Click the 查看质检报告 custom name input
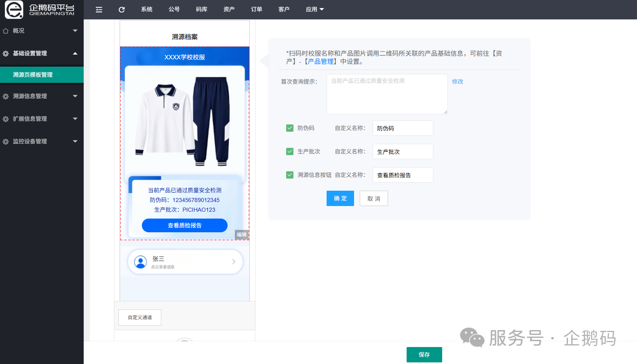 click(403, 175)
